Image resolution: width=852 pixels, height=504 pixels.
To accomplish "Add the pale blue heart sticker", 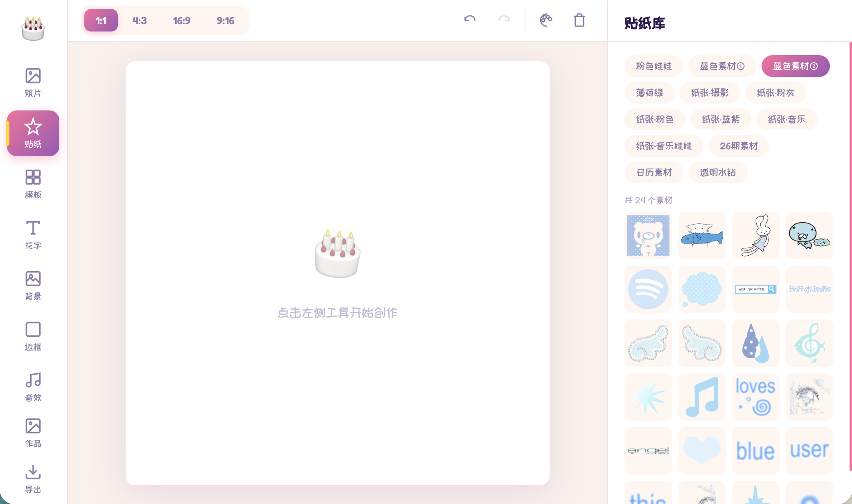I will click(702, 451).
